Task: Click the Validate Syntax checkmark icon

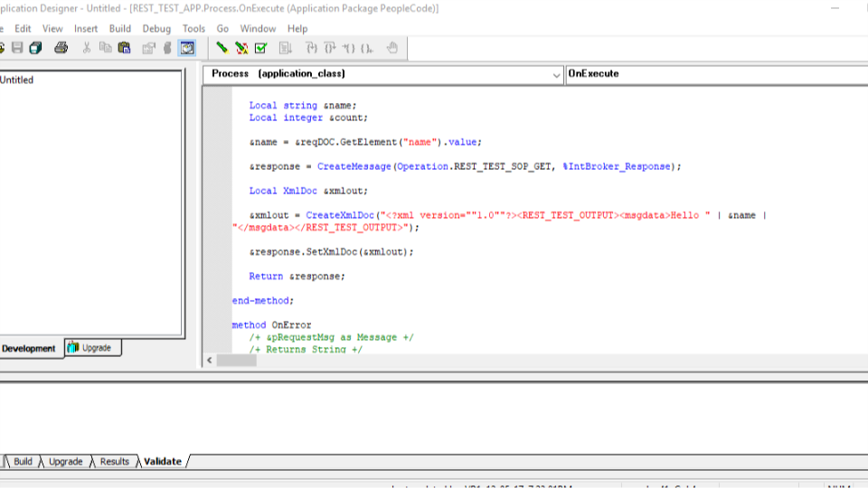Action: click(x=260, y=48)
